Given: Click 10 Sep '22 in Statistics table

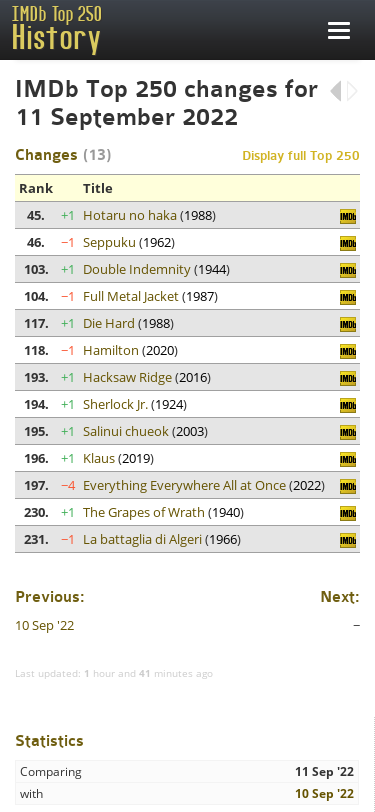Looking at the screenshot, I should pyautogui.click(x=325, y=794).
